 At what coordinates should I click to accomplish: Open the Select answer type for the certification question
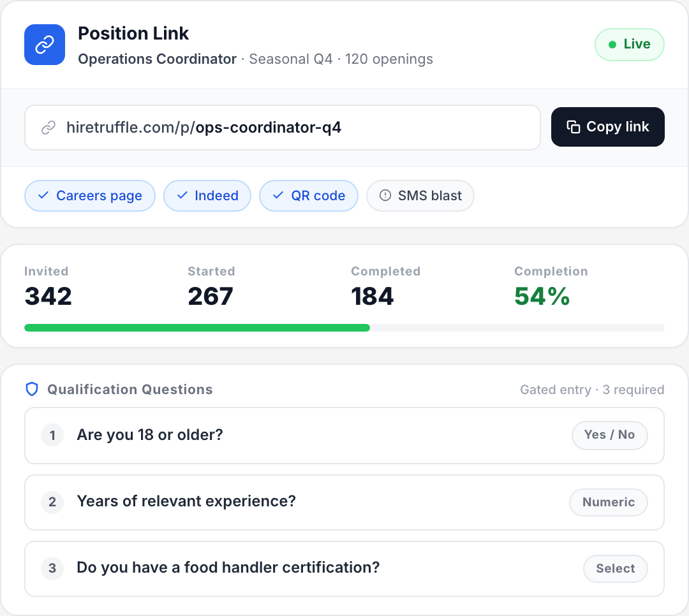pos(615,569)
